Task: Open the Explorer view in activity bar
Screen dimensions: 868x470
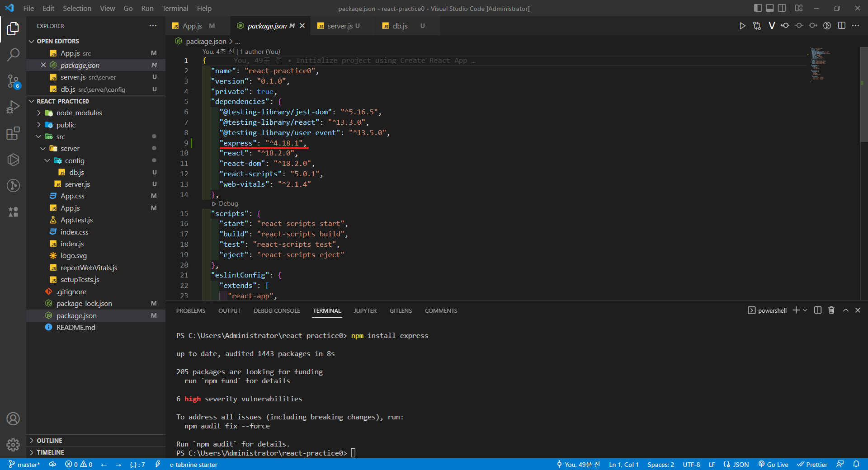Action: tap(13, 29)
